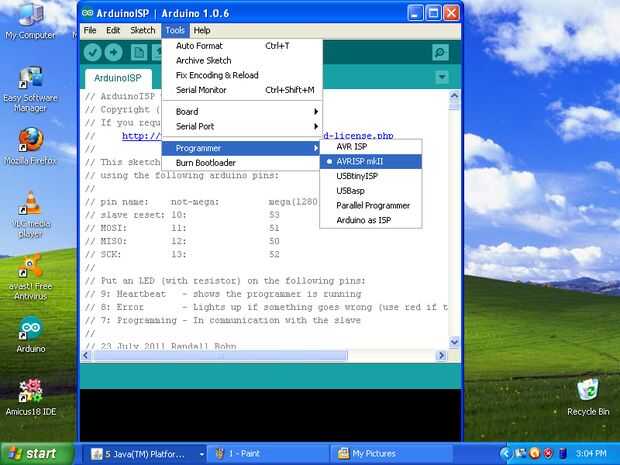Click the Arduino logo in title bar
The height and width of the screenshot is (465, 620).
(87, 13)
